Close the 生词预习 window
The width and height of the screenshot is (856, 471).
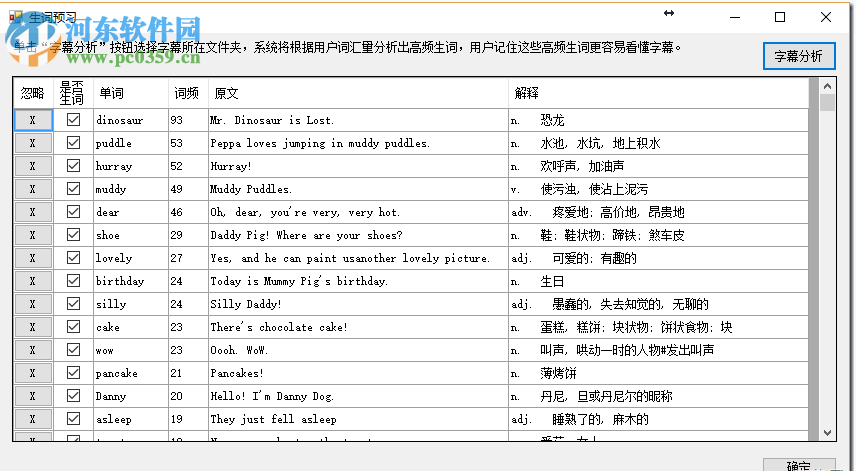tap(826, 17)
